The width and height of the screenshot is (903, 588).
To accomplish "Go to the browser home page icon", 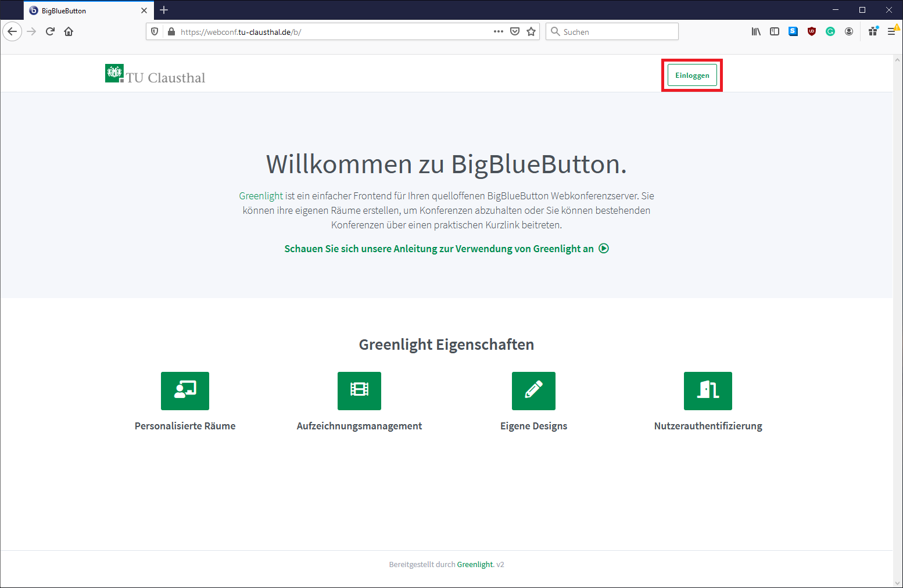I will pos(69,31).
